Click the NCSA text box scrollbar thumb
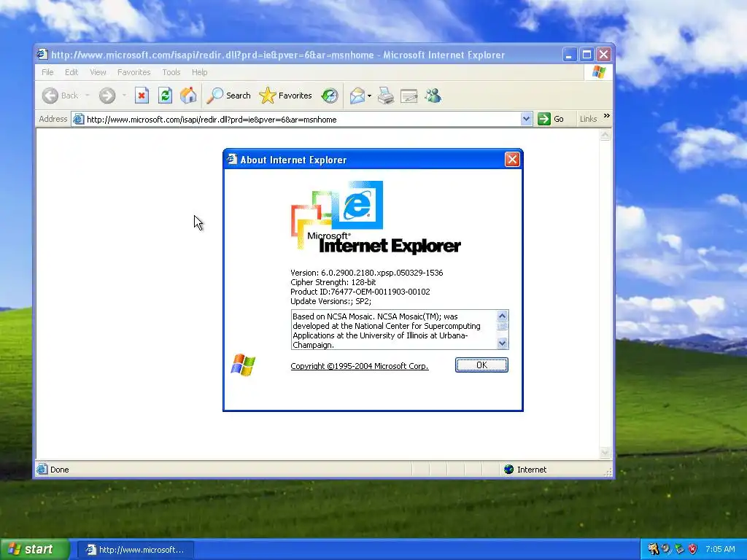747x560 pixels. pos(502,327)
